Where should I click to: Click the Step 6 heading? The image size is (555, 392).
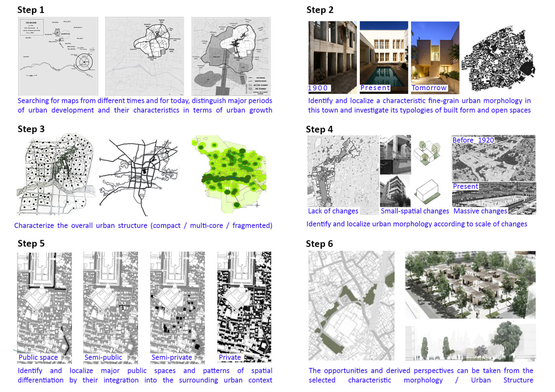(319, 244)
